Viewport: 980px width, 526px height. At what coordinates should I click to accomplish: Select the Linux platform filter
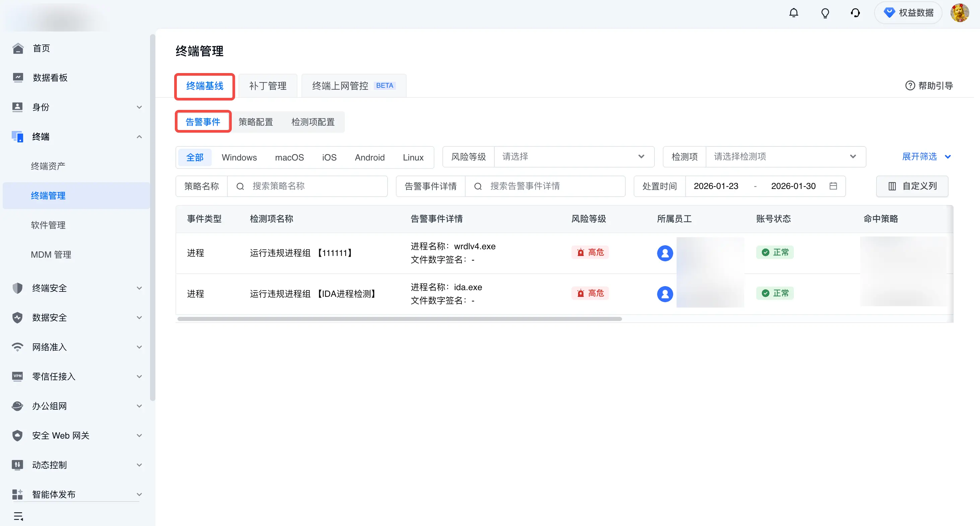(x=413, y=157)
